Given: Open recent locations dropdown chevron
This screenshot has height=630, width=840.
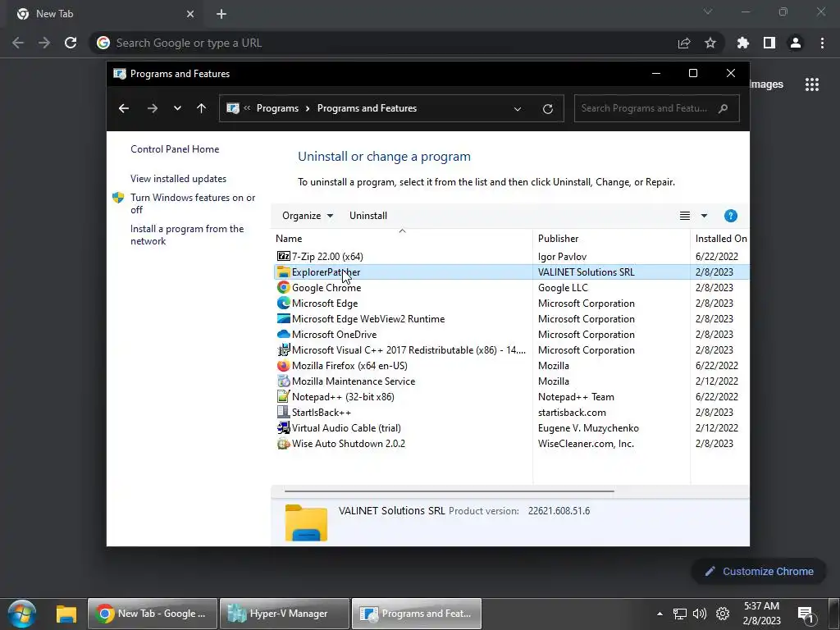Looking at the screenshot, I should (177, 108).
